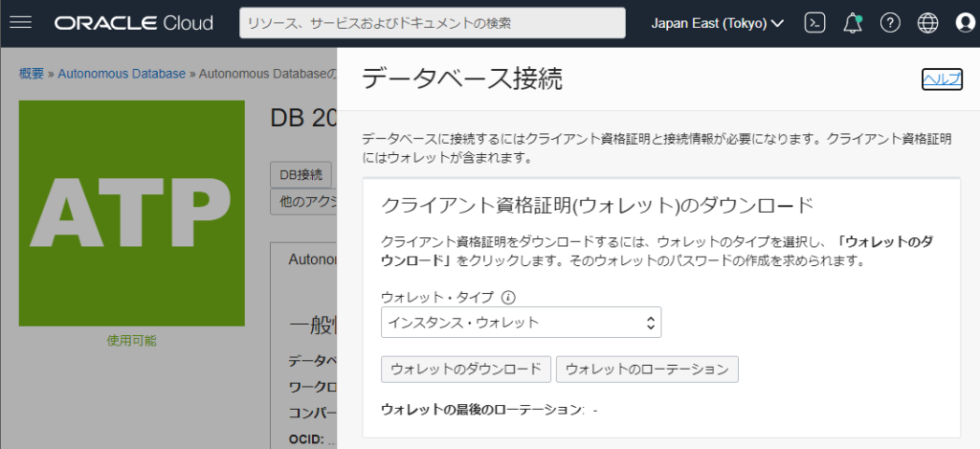Click the 使用可能 status text

tap(132, 341)
